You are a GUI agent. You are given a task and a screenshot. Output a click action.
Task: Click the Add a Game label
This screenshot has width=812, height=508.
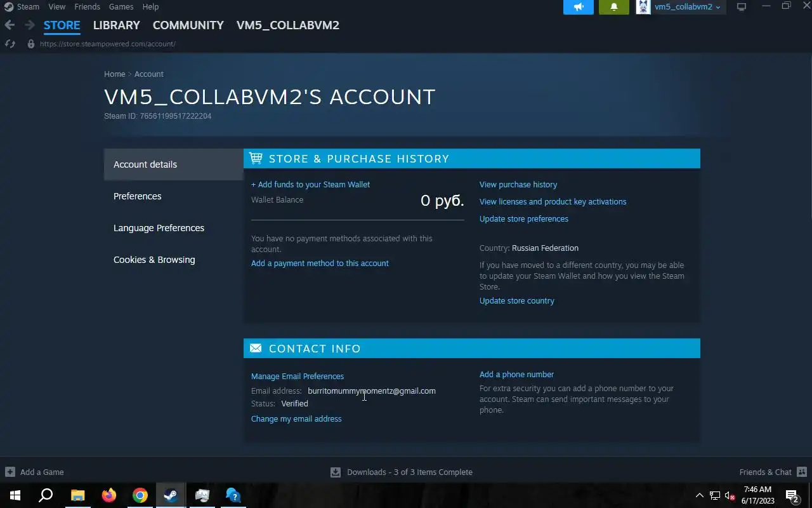click(x=42, y=472)
